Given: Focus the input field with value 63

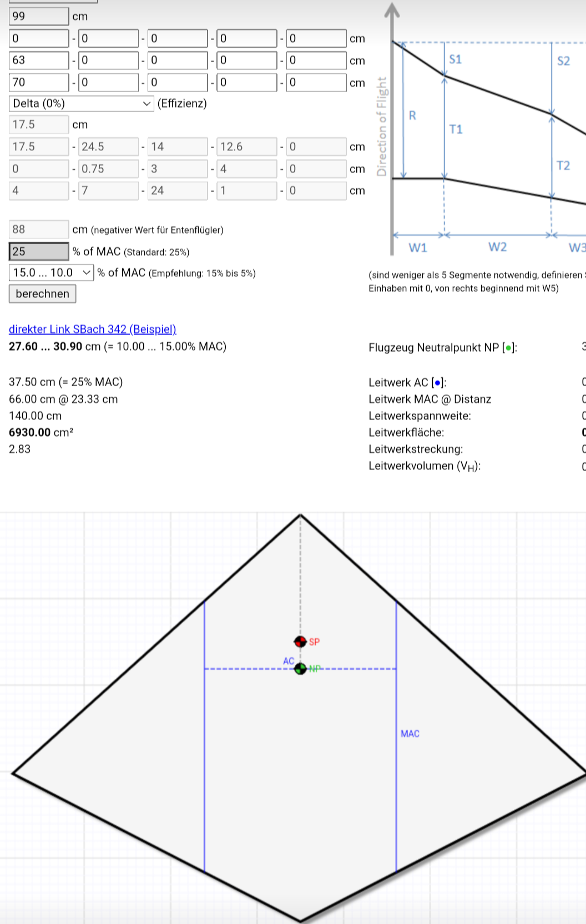Looking at the screenshot, I should (39, 60).
